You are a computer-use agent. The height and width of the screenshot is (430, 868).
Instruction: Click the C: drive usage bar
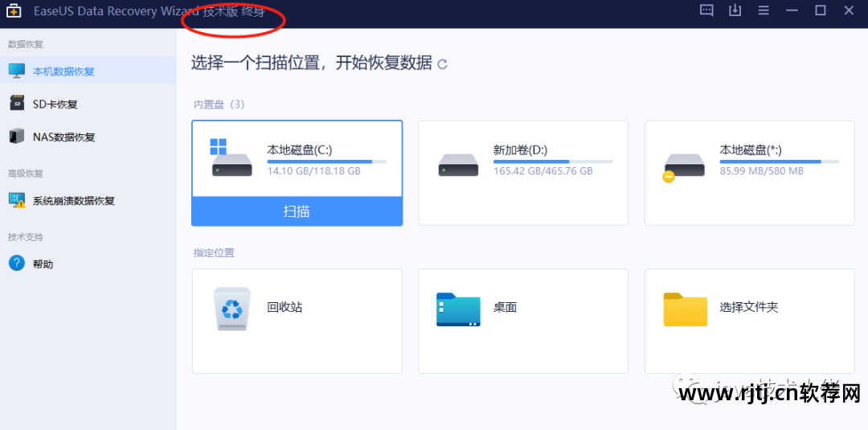coord(326,162)
